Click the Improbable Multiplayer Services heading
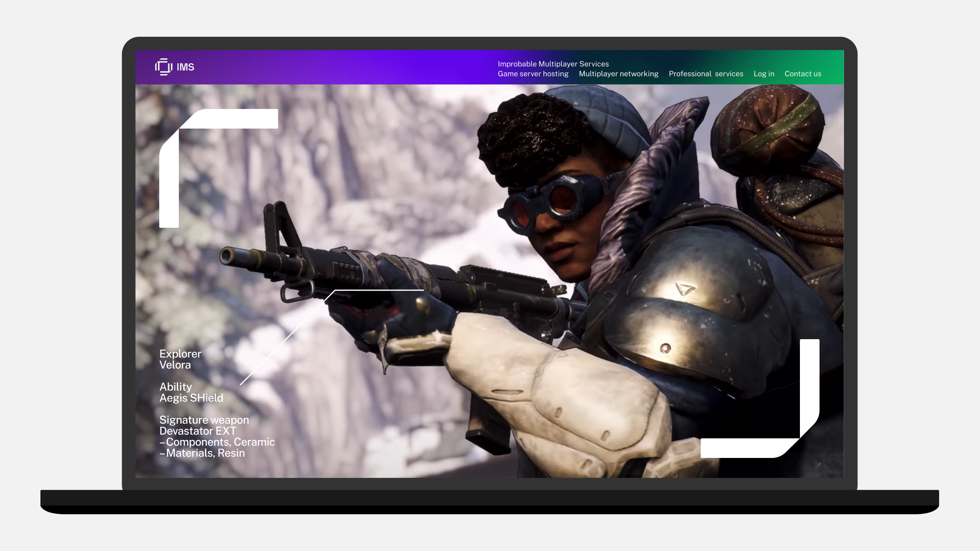 coord(553,64)
